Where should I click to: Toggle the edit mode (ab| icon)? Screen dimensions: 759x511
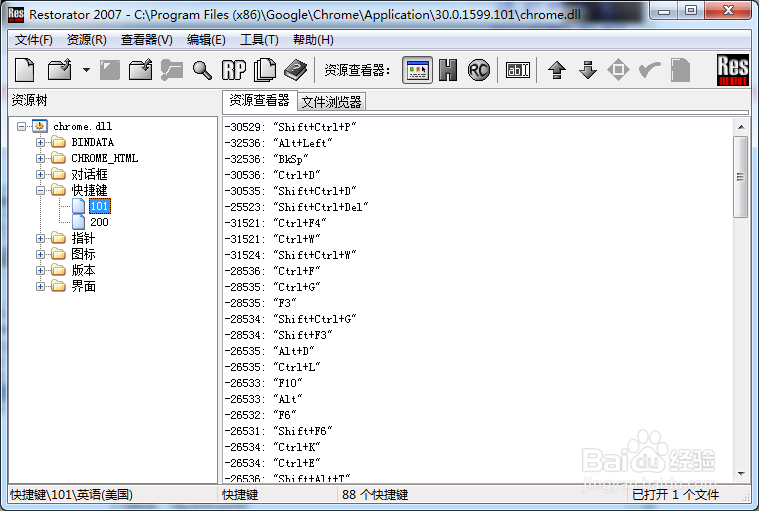coord(518,70)
